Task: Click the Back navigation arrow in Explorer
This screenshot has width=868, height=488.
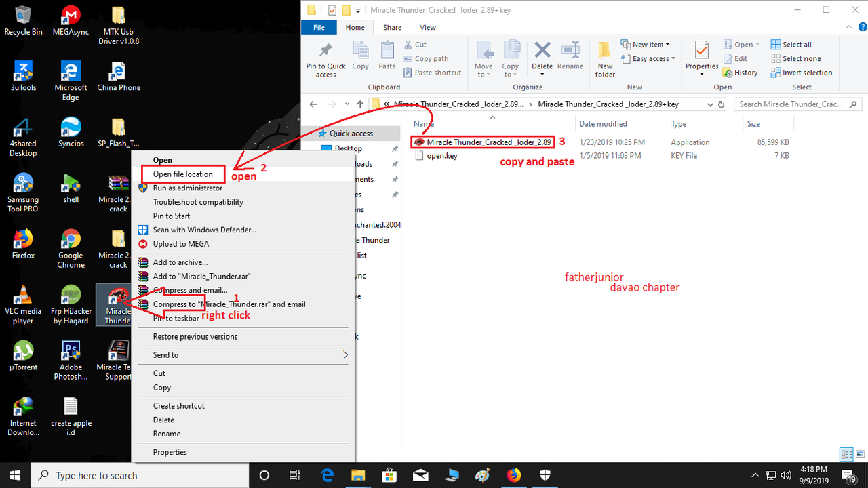Action: coord(313,104)
